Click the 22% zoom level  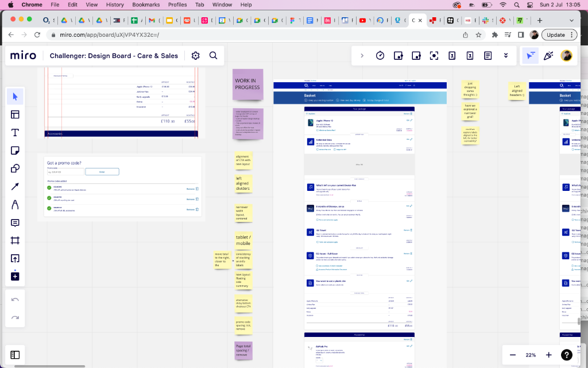click(531, 355)
